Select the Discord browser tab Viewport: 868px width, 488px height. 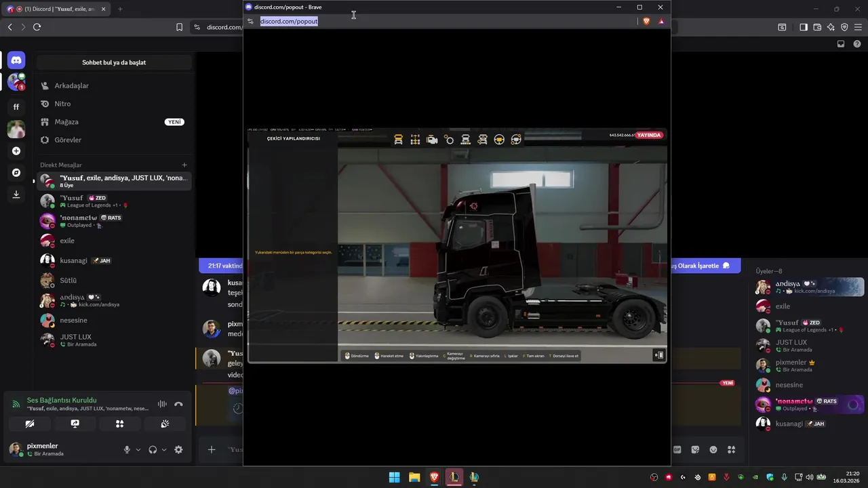tap(56, 9)
